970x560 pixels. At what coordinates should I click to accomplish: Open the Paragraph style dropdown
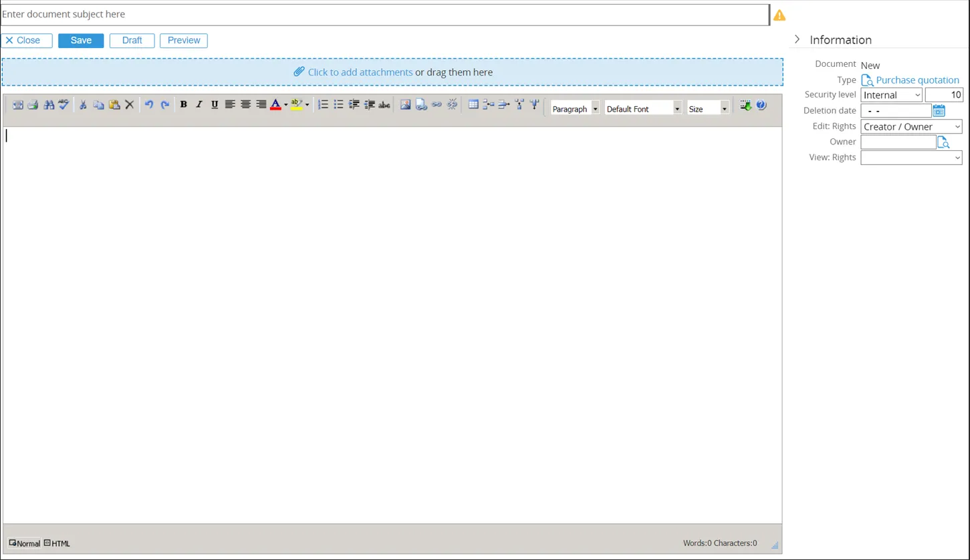pyautogui.click(x=575, y=109)
